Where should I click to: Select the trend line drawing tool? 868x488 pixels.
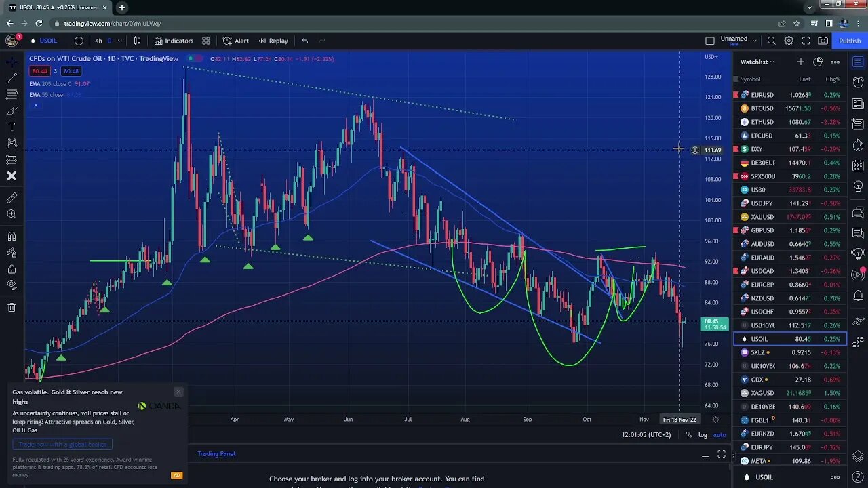(12, 78)
